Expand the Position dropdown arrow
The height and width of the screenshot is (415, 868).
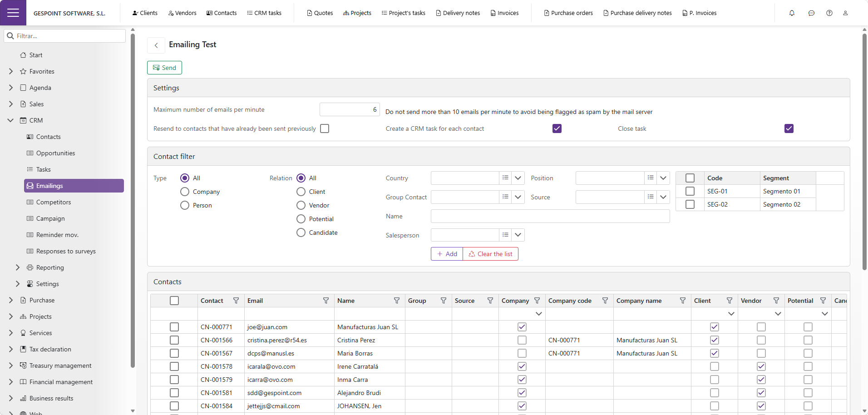663,178
